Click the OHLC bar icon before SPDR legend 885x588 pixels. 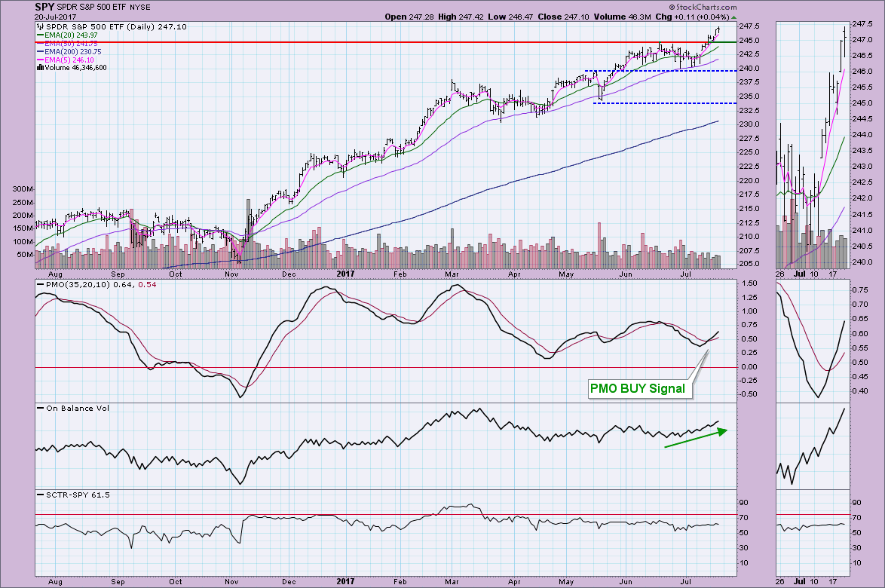pos(40,26)
